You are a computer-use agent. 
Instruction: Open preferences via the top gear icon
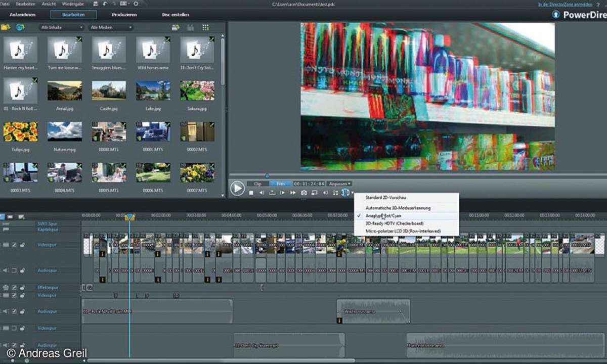click(137, 4)
